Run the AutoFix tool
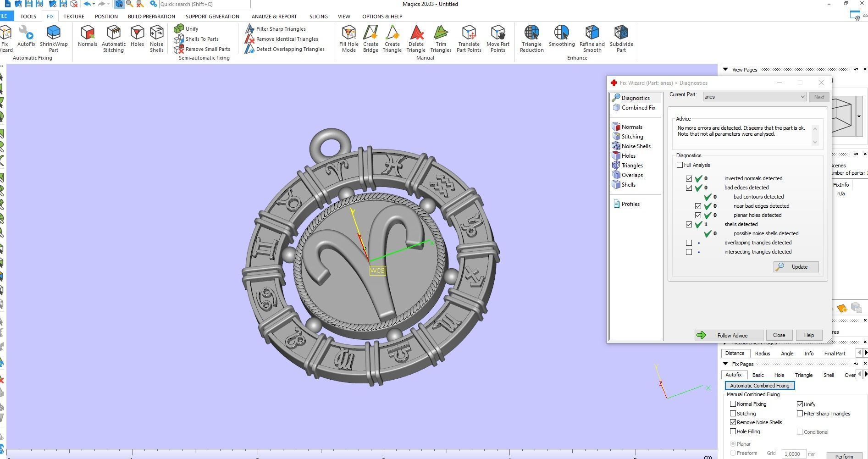 pyautogui.click(x=26, y=36)
